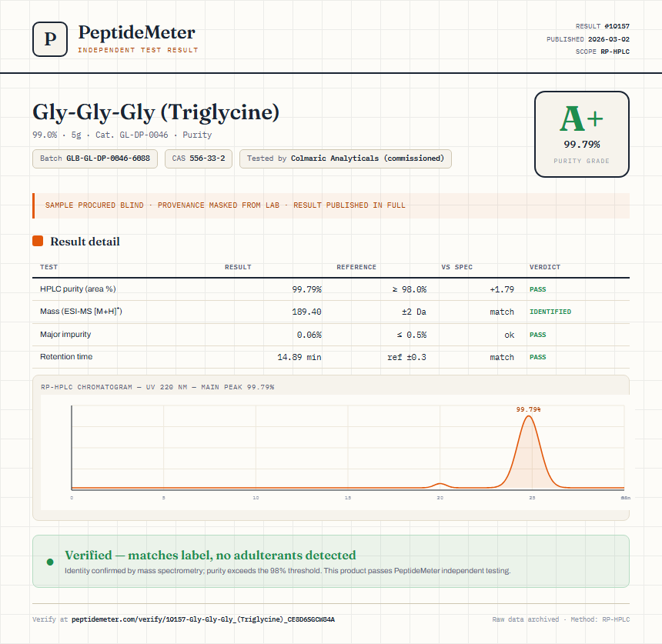Click the HPLC purity (area %) row label
This screenshot has height=644, width=662.
click(x=78, y=289)
